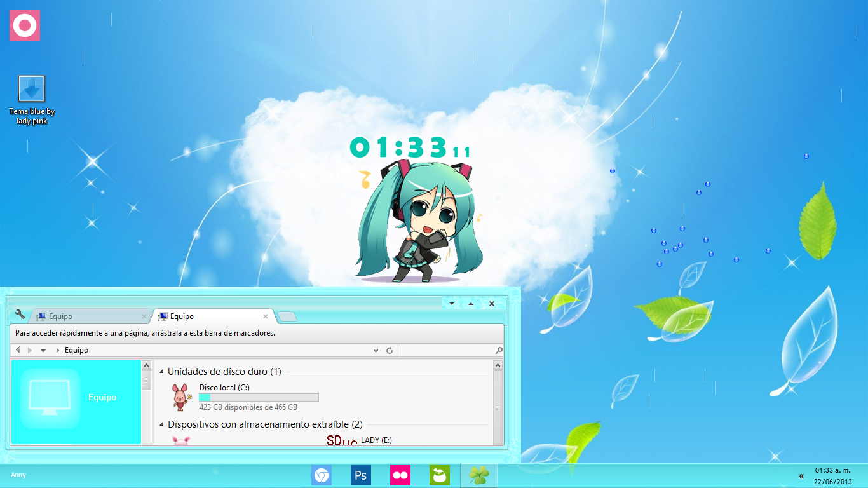Screen dimensions: 868x488
Task: Open Tema blue by lady pink desktop shortcut
Action: pyautogui.click(x=32, y=100)
